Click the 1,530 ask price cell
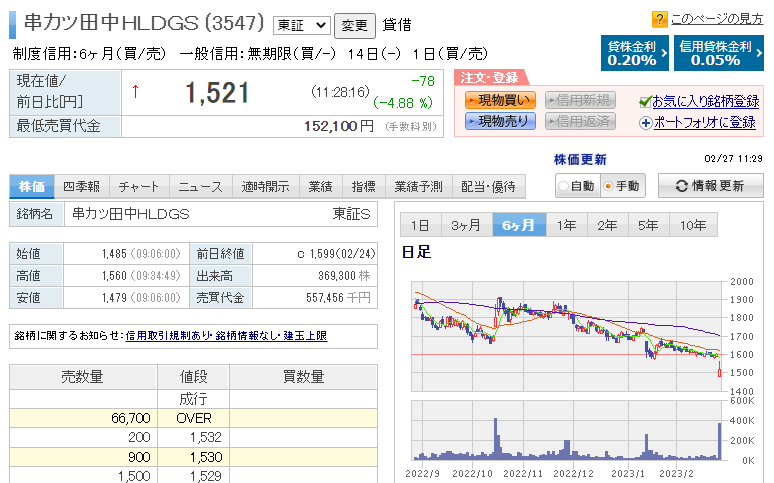The image size is (774, 483). [x=193, y=457]
